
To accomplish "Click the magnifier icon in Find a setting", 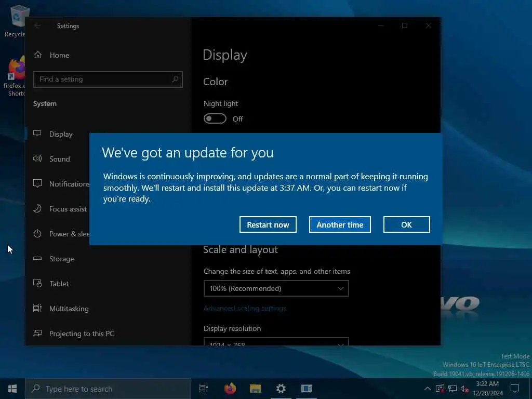I will tap(175, 79).
